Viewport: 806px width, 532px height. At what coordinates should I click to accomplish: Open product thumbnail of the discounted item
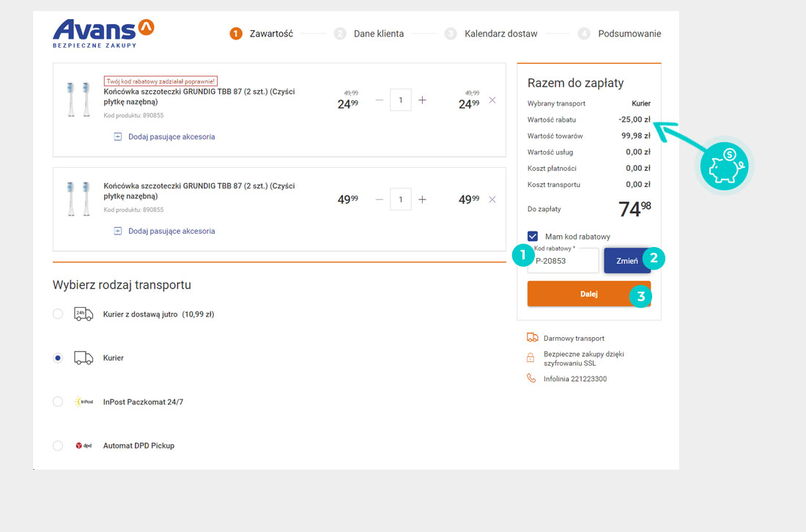(x=78, y=100)
